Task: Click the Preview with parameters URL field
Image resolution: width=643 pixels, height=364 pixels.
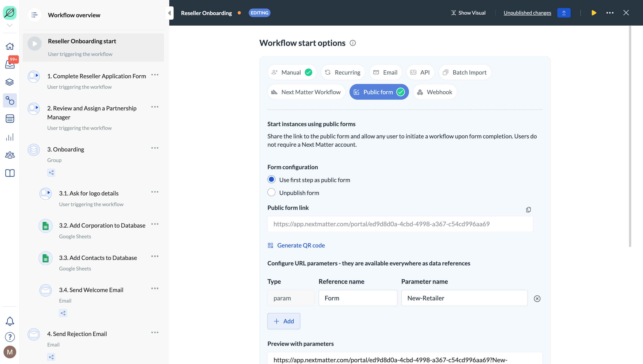Action: coord(405,359)
